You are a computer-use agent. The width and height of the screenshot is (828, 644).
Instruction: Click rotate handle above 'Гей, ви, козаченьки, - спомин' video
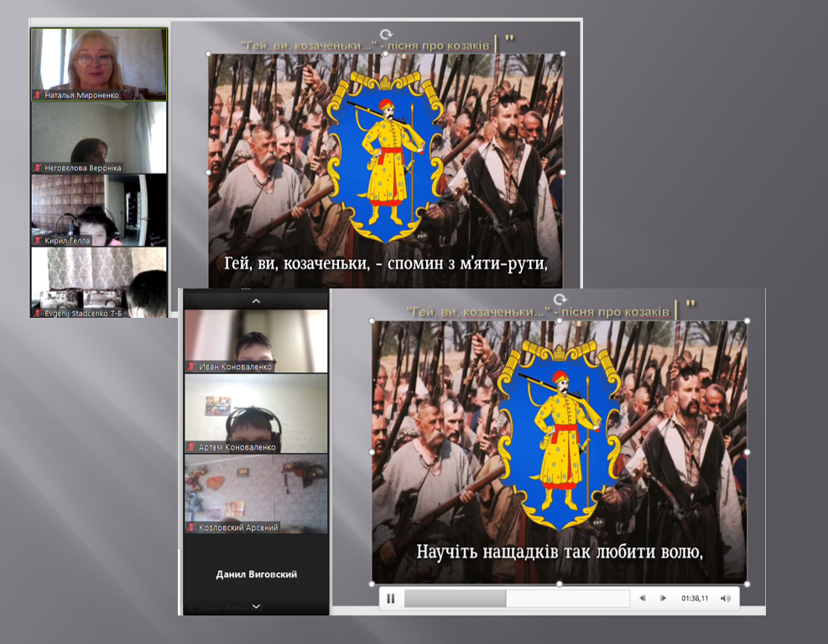pos(386,35)
